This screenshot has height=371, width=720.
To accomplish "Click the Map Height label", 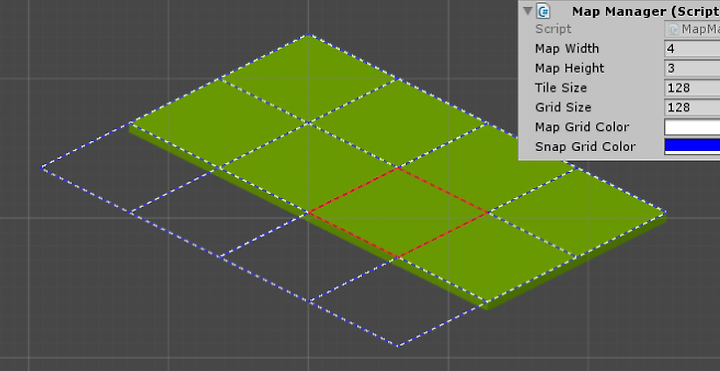I will [570, 68].
